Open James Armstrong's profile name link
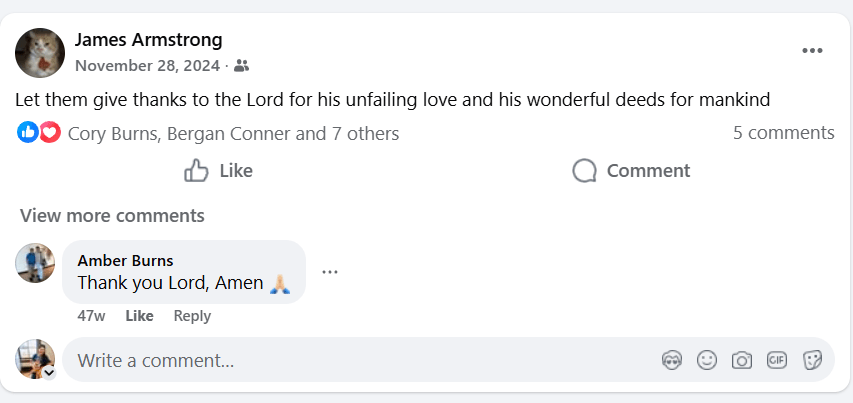 [x=149, y=40]
